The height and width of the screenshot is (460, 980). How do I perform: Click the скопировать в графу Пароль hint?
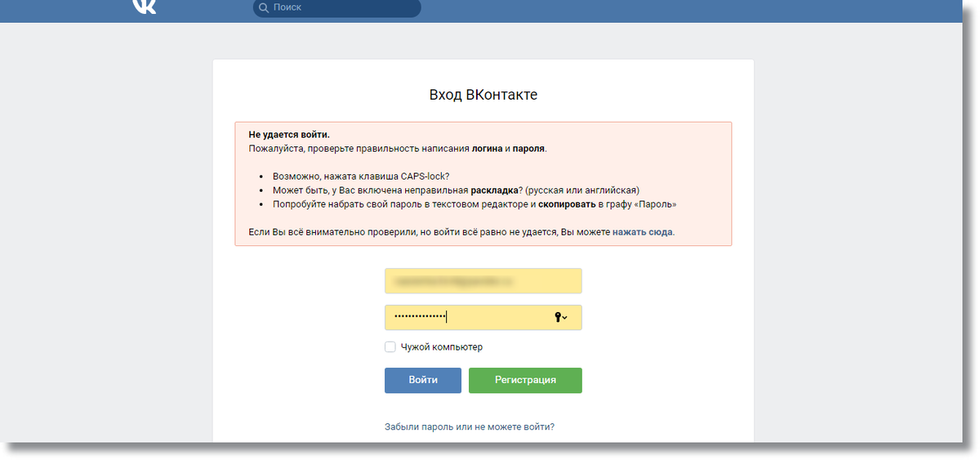pyautogui.click(x=474, y=204)
